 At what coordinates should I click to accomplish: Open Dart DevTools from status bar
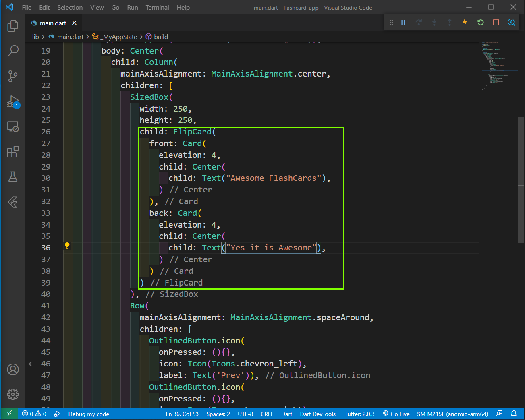(x=317, y=414)
